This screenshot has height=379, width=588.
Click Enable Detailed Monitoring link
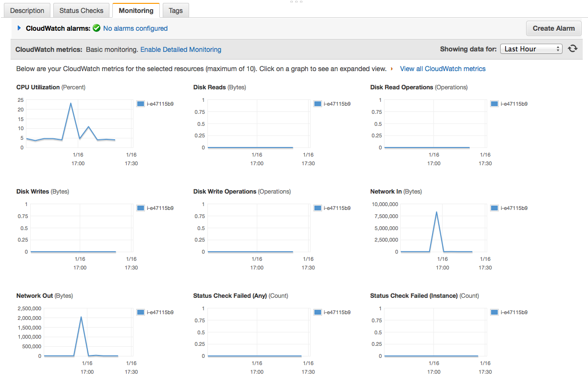180,49
